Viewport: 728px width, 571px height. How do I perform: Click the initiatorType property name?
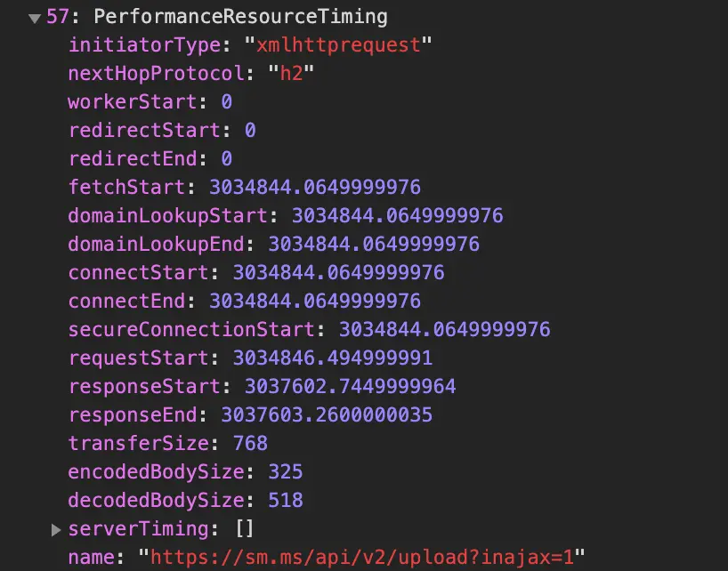tap(144, 45)
